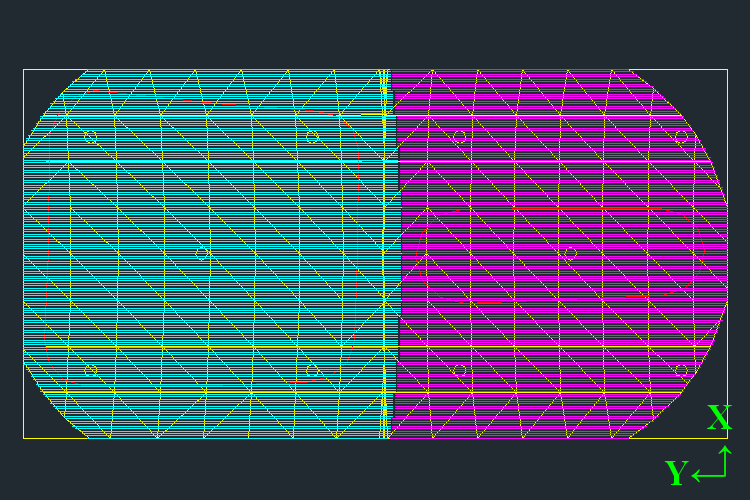Pick the upper-left small circle in cyan region
This screenshot has width=750, height=500.
point(90,137)
